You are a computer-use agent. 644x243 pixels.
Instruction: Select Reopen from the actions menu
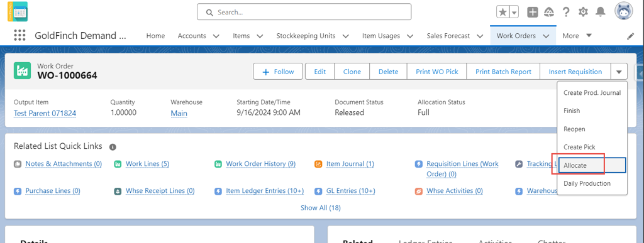592,129
